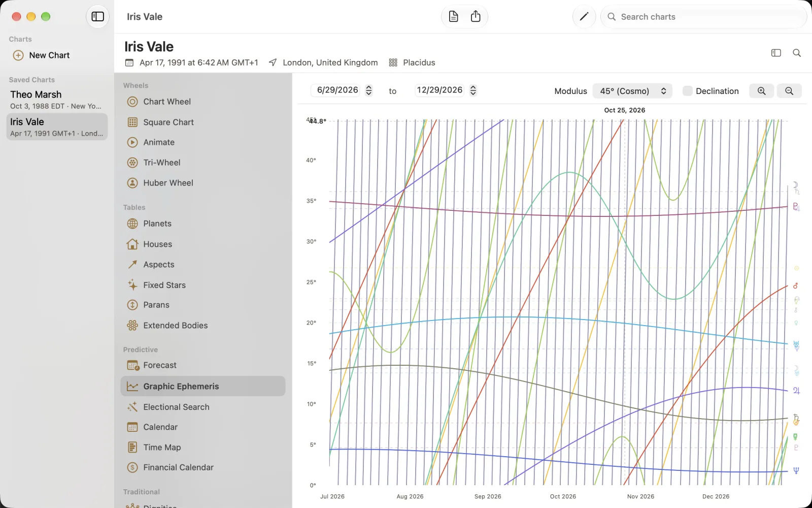
Task: Select the Iris Vale saved chart
Action: (x=57, y=127)
